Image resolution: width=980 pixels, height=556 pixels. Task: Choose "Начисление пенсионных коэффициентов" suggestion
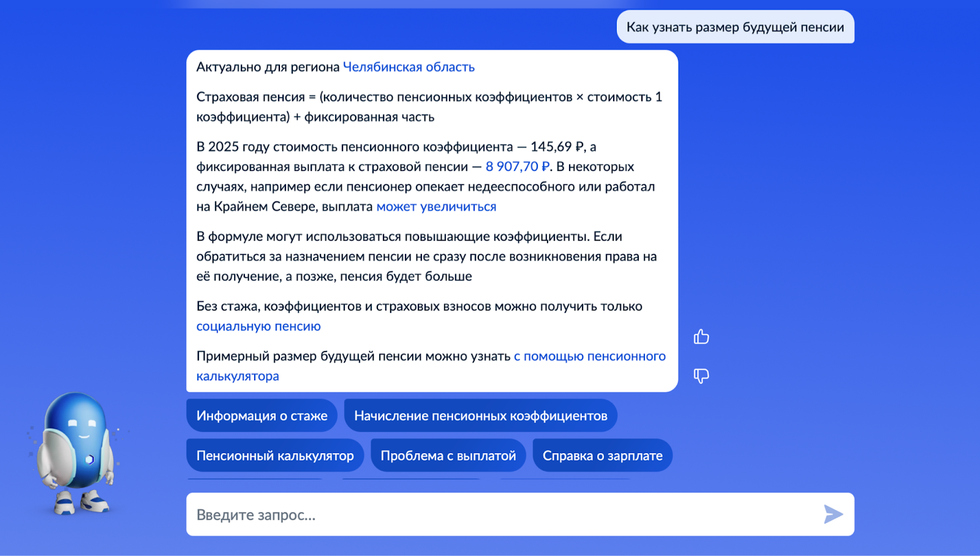point(480,416)
